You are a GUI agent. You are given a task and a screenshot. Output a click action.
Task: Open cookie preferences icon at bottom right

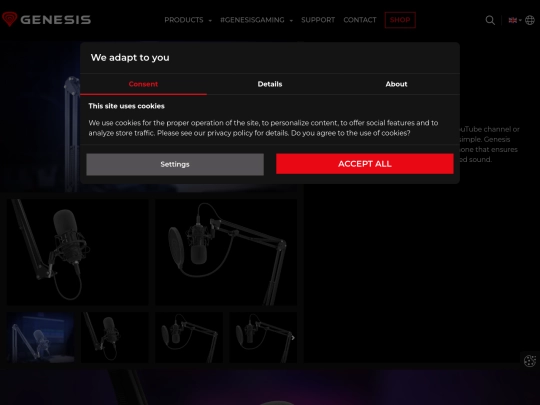coord(530,361)
